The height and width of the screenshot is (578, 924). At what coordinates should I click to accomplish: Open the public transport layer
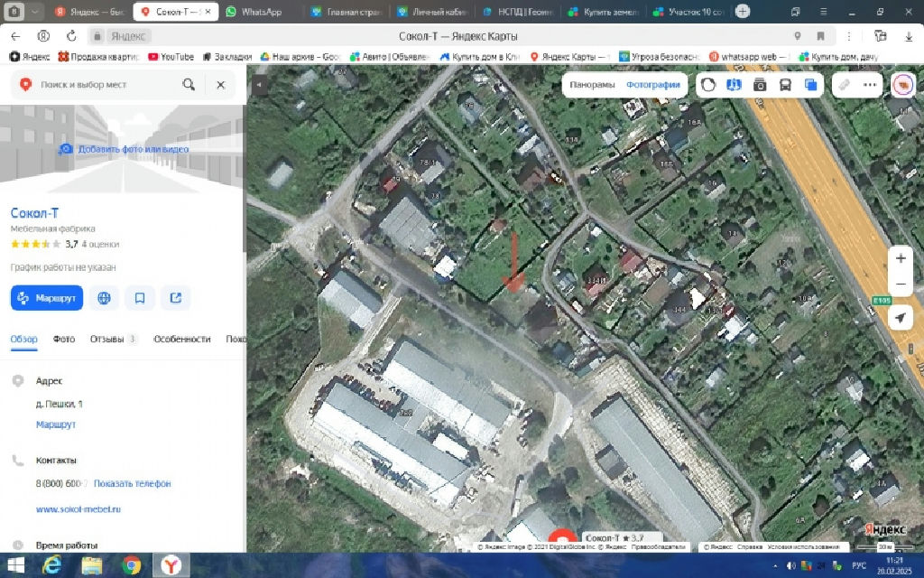[x=785, y=84]
